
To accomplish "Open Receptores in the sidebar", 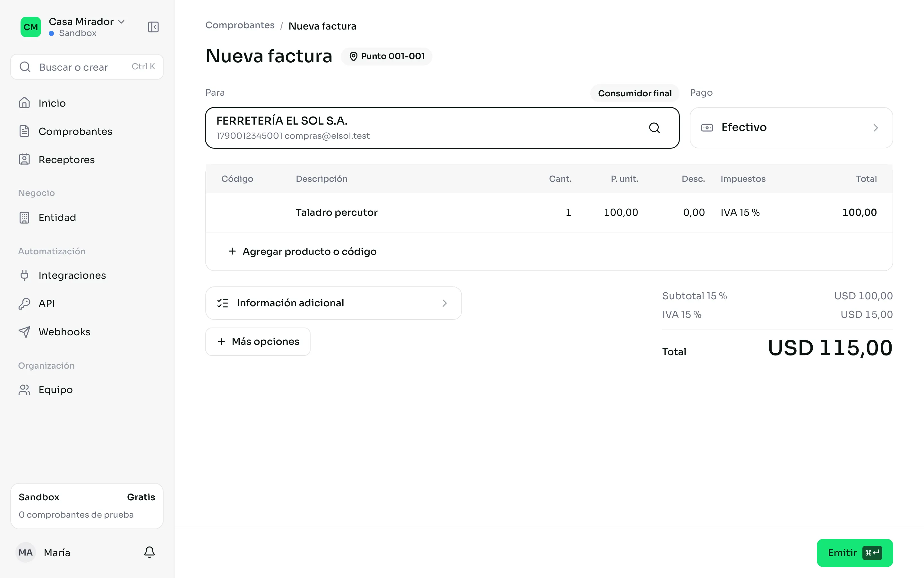I will click(87, 159).
